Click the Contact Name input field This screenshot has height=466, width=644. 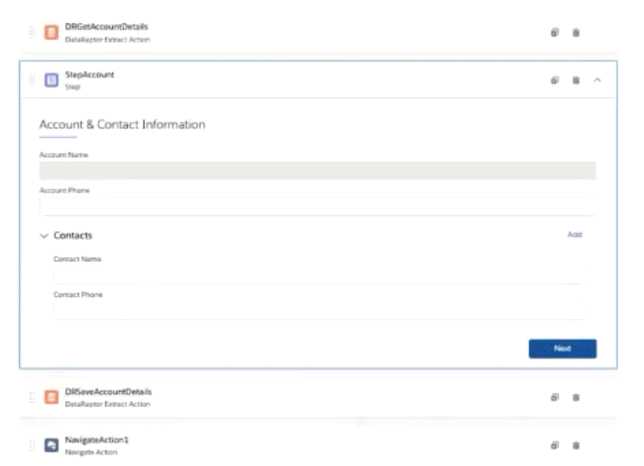click(320, 275)
